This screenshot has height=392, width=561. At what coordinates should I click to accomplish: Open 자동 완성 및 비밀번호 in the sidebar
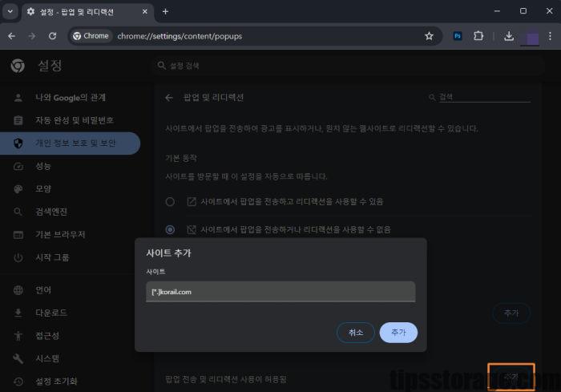point(71,120)
